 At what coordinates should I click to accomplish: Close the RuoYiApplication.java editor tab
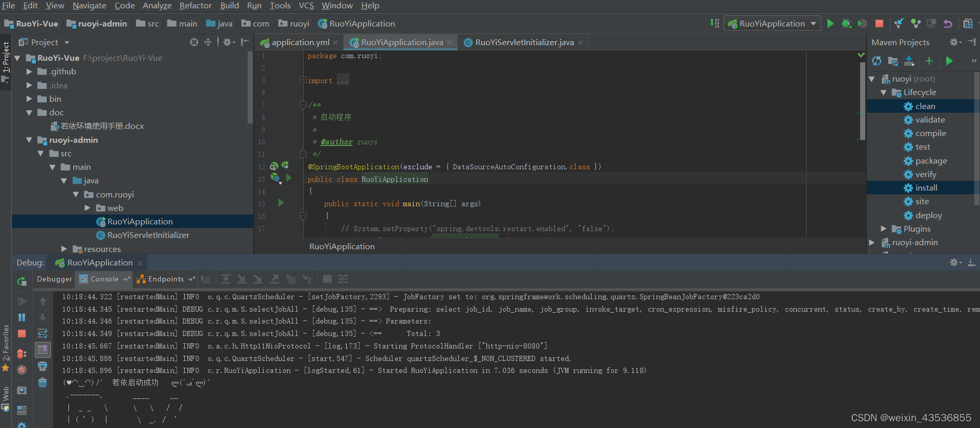click(450, 43)
